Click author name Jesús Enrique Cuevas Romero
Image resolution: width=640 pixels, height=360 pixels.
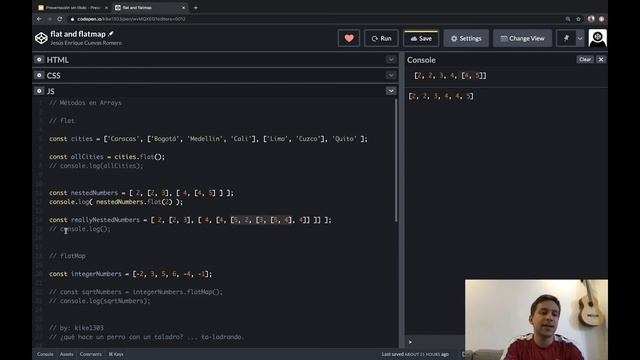pyautogui.click(x=86, y=43)
